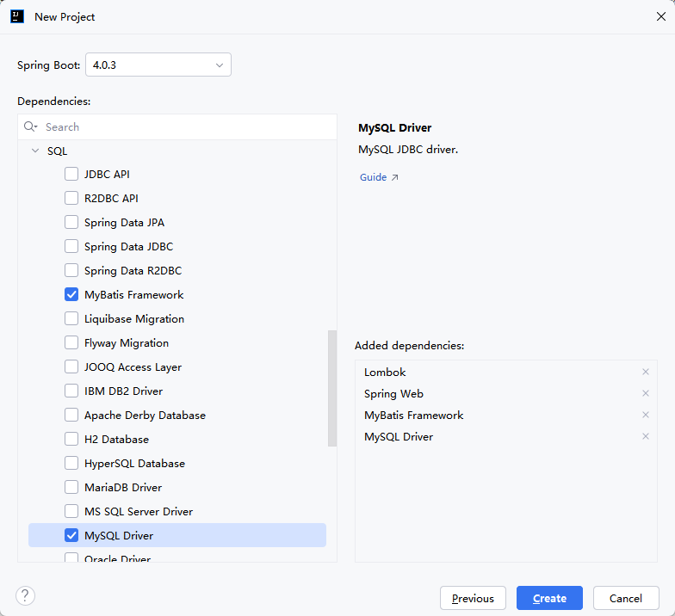Click the IntelliJ IDEA logo icon
The width and height of the screenshot is (675, 616).
17,17
